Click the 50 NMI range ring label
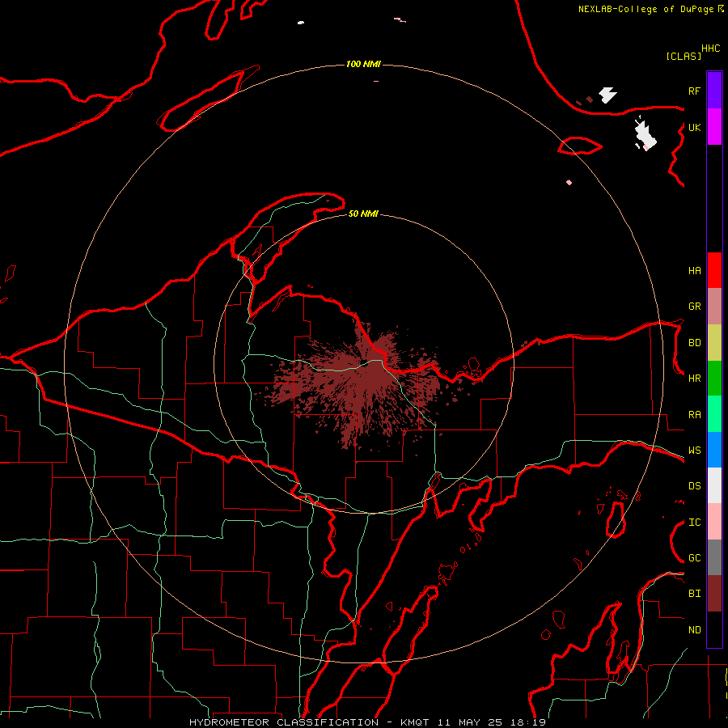Image resolution: width=728 pixels, height=728 pixels. 363,214
